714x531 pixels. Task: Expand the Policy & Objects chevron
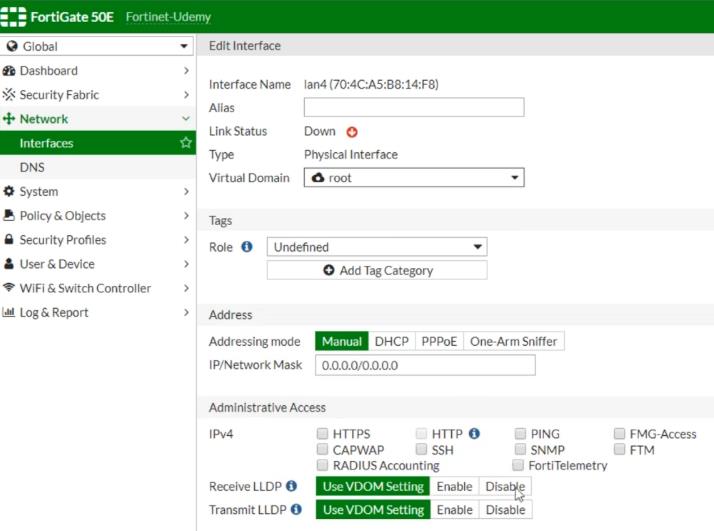coord(186,215)
